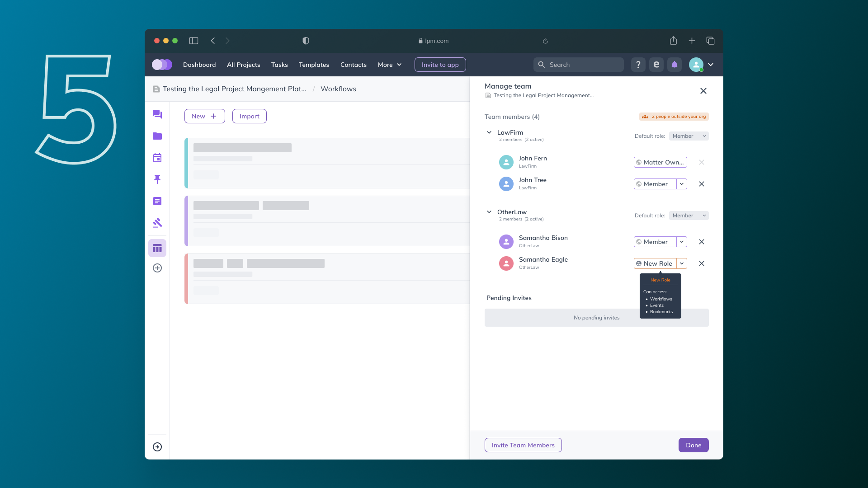
Task: Click the add module plus icon in sidebar
Action: (x=157, y=268)
